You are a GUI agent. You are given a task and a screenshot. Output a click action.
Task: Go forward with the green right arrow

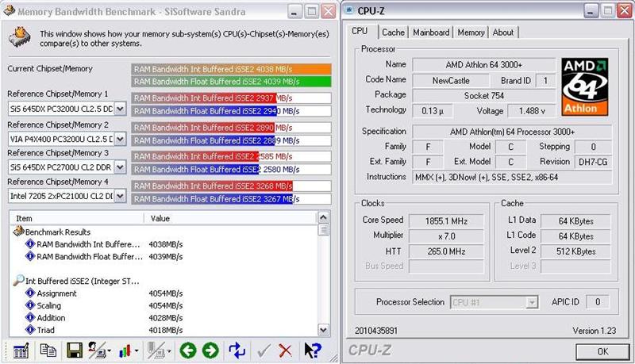(210, 350)
